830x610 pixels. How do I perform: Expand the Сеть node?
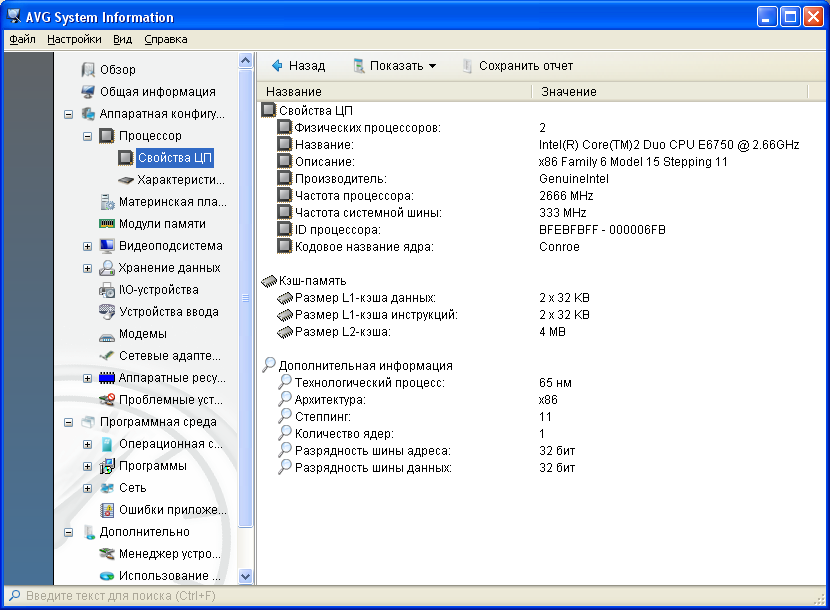point(87,488)
